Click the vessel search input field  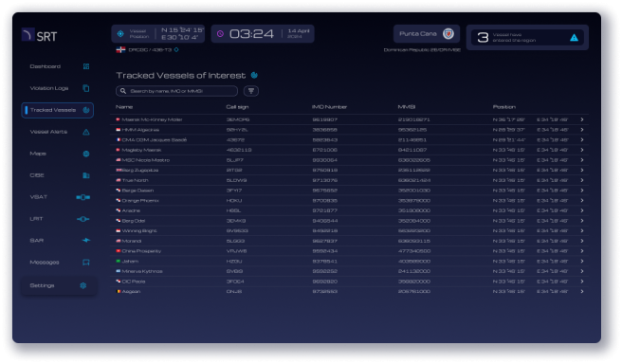[176, 91]
